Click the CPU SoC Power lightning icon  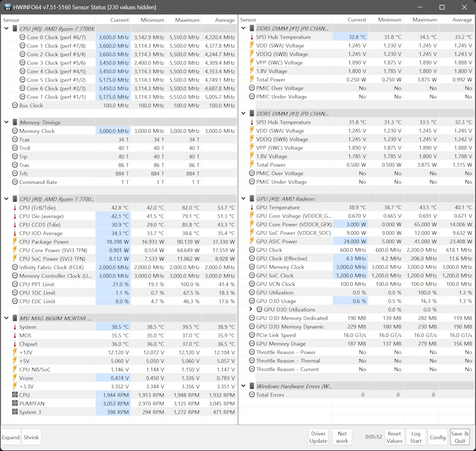coord(14,259)
